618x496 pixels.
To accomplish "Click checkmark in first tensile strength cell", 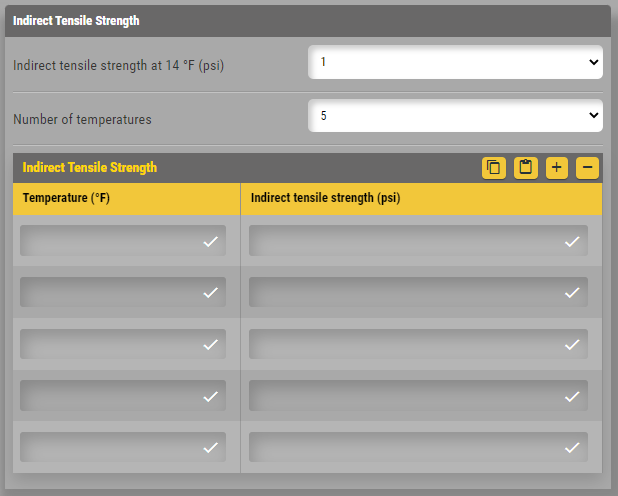I will pyautogui.click(x=572, y=241).
